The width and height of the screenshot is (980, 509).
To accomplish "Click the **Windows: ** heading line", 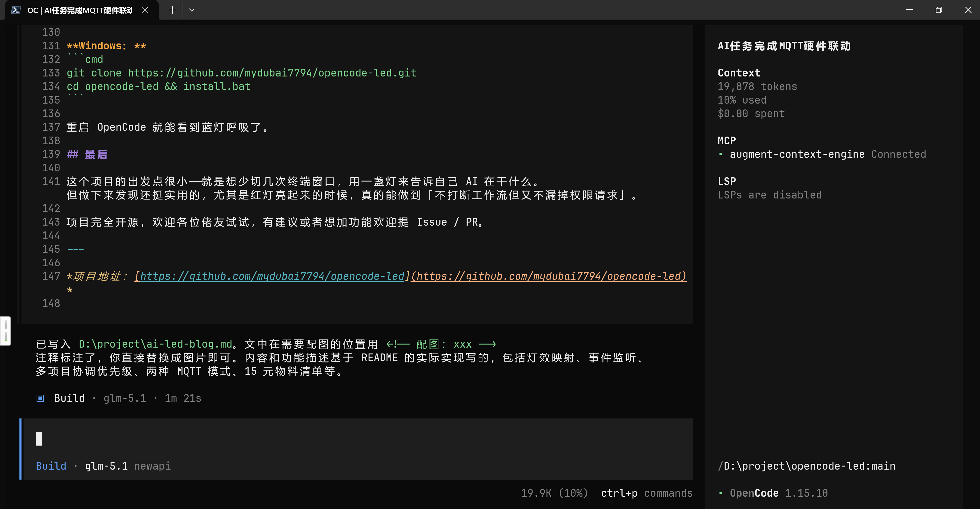I will pyautogui.click(x=106, y=46).
